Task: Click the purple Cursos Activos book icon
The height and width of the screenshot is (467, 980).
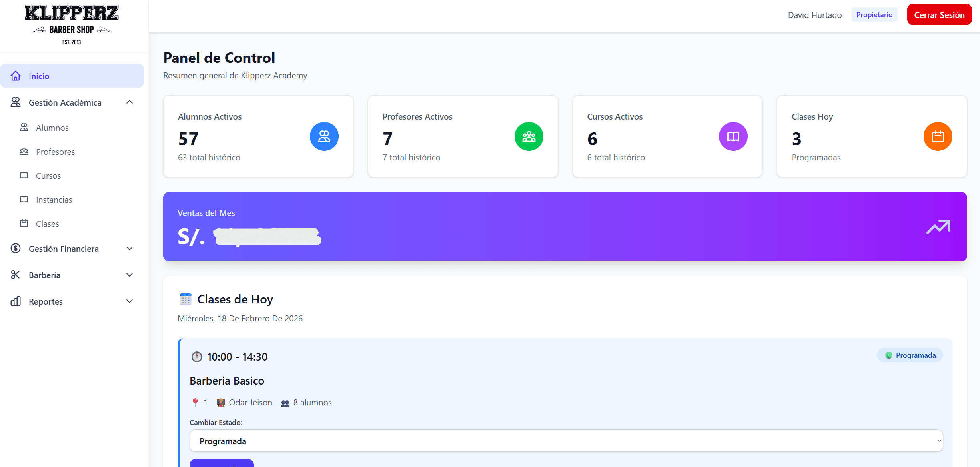Action: [x=733, y=136]
